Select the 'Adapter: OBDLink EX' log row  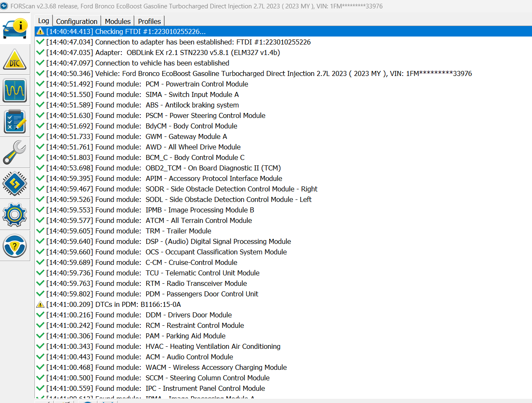(283, 52)
